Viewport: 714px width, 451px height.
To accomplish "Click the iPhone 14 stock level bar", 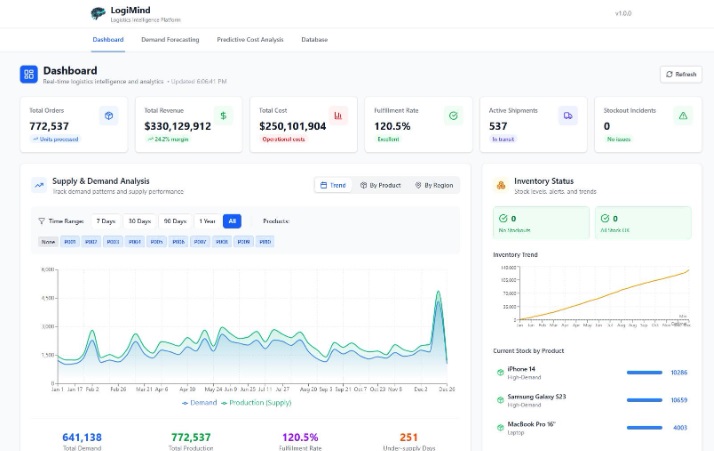I will click(x=644, y=373).
